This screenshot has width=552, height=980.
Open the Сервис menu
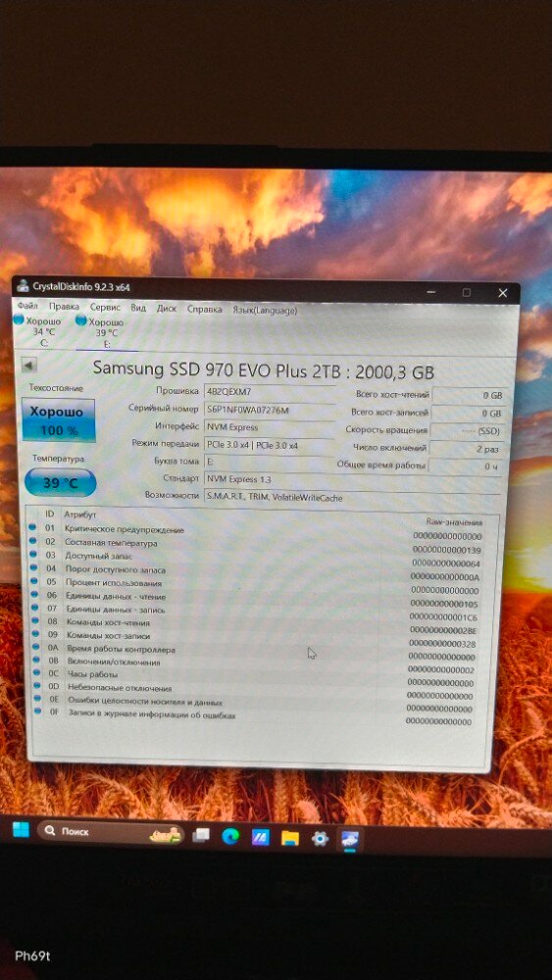click(x=106, y=308)
